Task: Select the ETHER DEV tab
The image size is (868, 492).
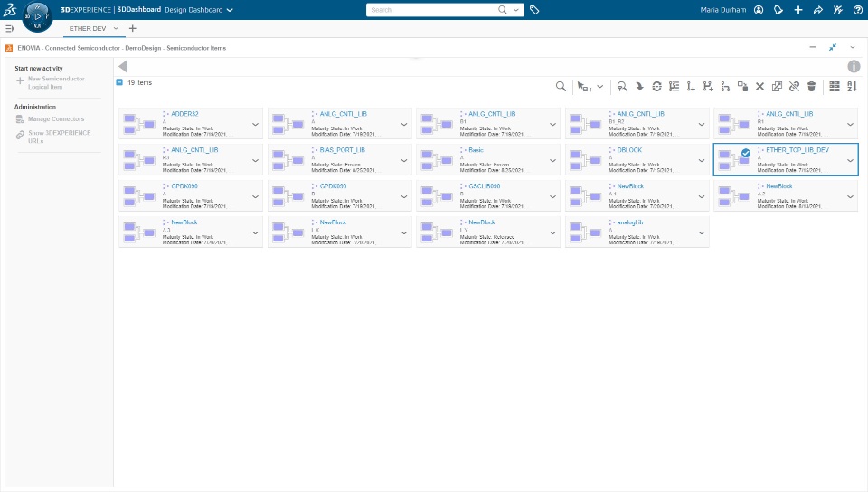Action: coord(88,28)
